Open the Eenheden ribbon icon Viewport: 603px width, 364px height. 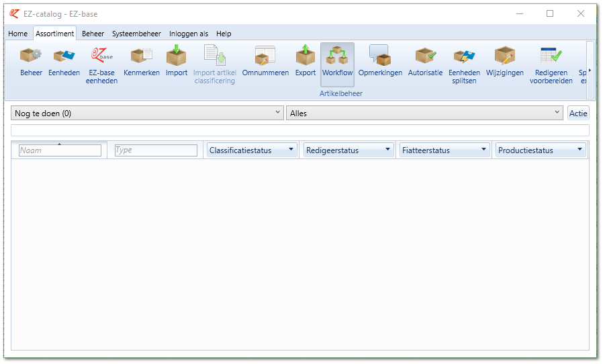tap(64, 61)
